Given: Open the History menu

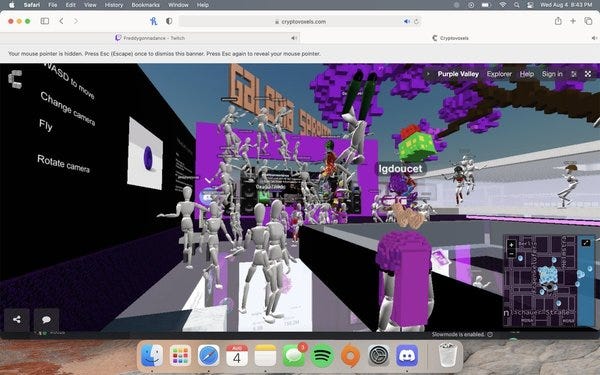Looking at the screenshot, I should point(114,5).
